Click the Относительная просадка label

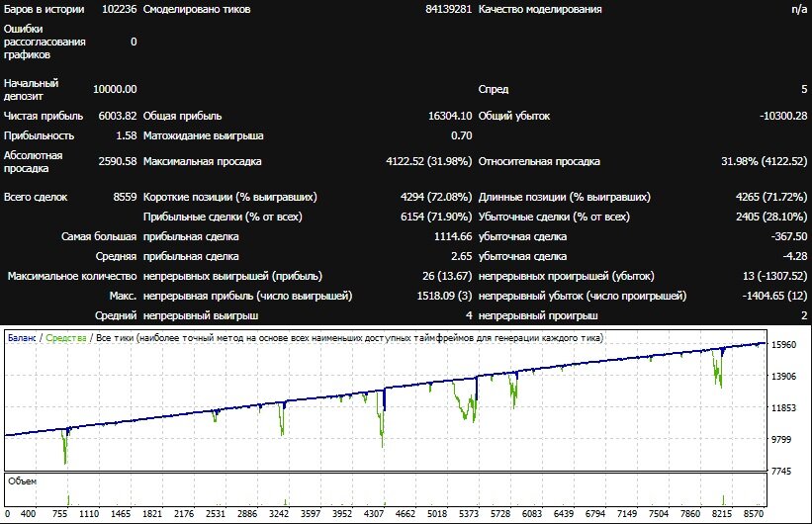[539, 161]
